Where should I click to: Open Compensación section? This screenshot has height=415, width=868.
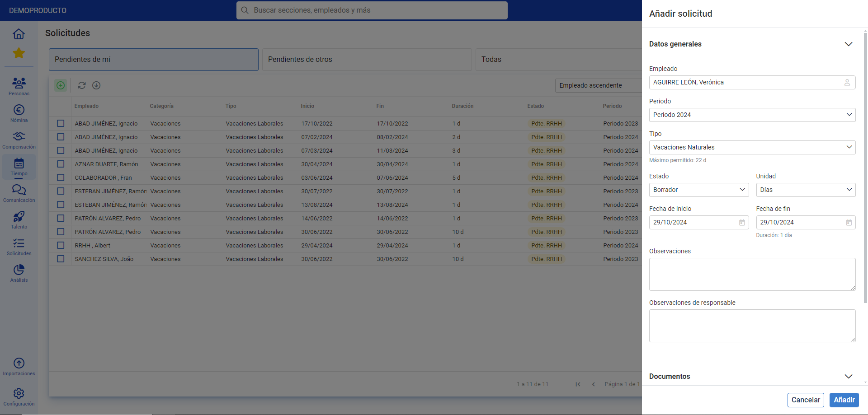click(19, 140)
